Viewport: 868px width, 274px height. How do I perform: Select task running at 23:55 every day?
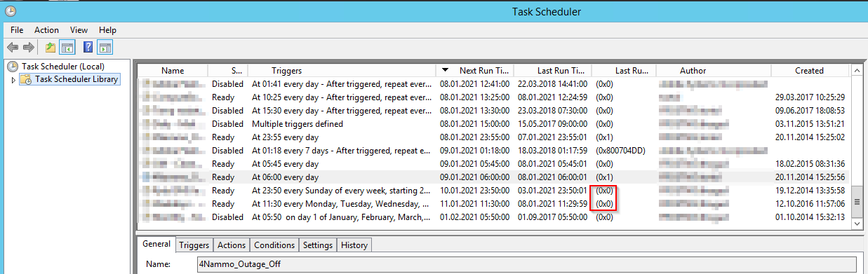coord(493,137)
